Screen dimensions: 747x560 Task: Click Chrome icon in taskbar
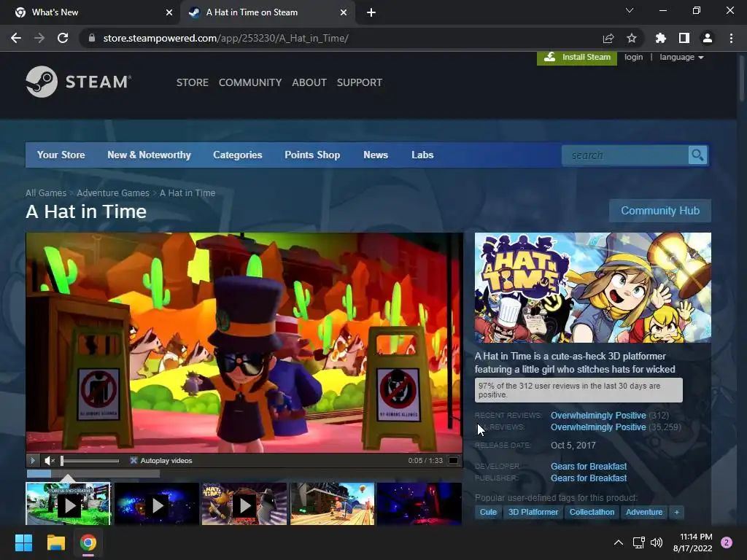88,542
